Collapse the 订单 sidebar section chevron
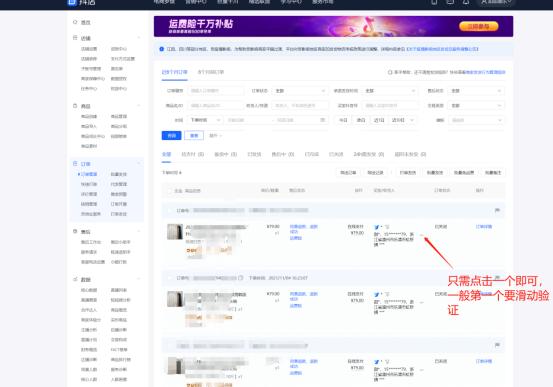 139,164
